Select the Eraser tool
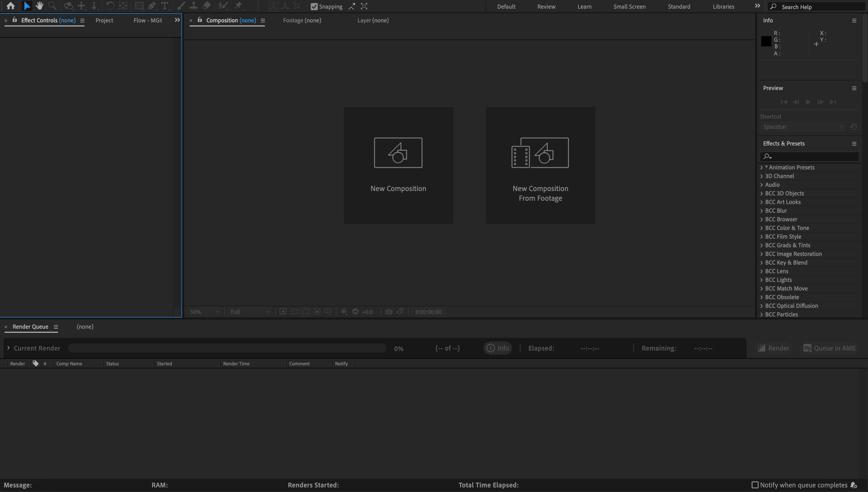Screen dimensions: 868x492 (x=206, y=6)
